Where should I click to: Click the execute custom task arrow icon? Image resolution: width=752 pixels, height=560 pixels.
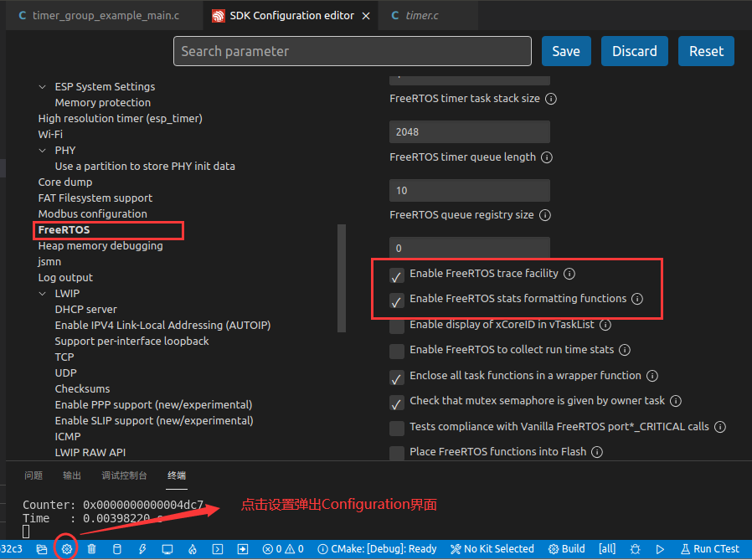243,549
